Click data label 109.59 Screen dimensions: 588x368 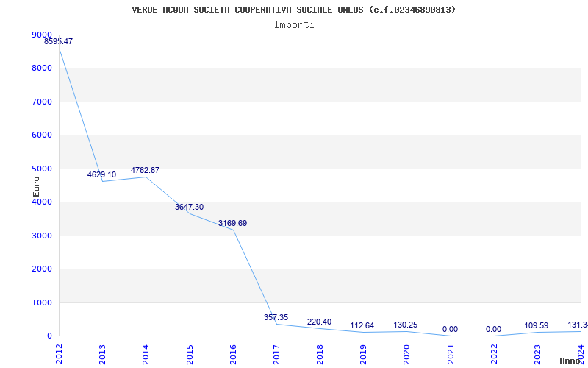[x=537, y=325]
